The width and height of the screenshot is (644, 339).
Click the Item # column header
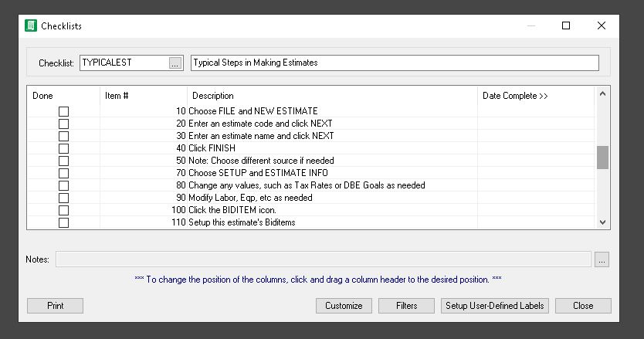pyautogui.click(x=144, y=96)
